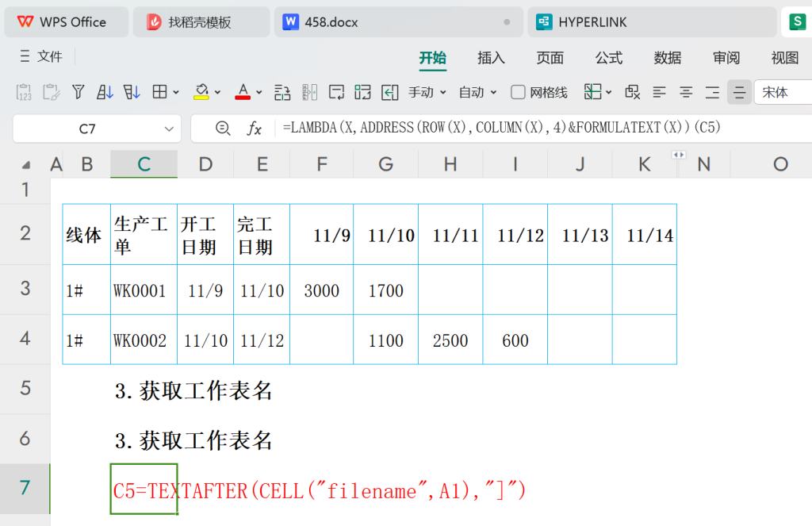Click the row height adjust icon
The image size is (812, 526).
282,92
